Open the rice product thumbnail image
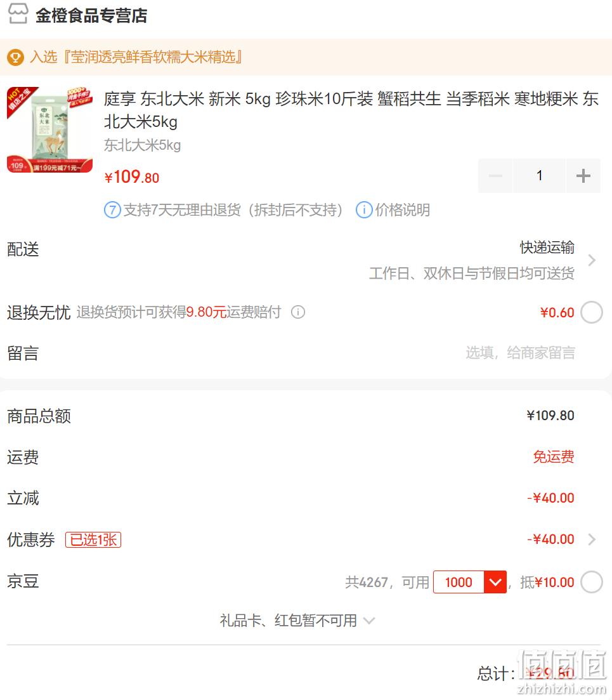The image size is (612, 700). coord(49,129)
